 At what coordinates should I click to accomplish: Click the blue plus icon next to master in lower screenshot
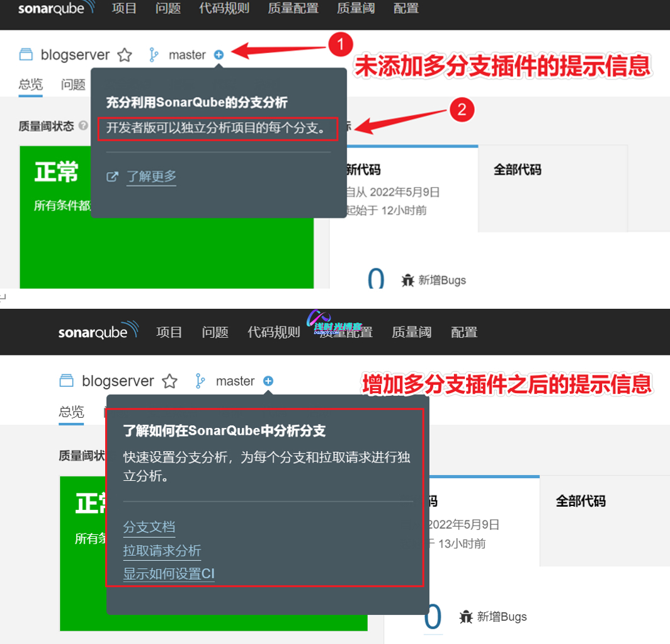(268, 381)
